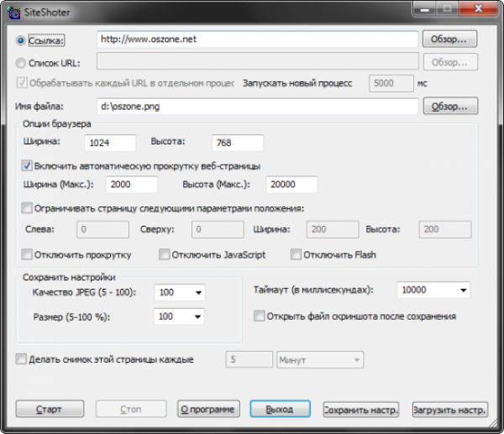Select the Список URL radio button
Image resolution: width=504 pixels, height=434 pixels.
click(20, 63)
